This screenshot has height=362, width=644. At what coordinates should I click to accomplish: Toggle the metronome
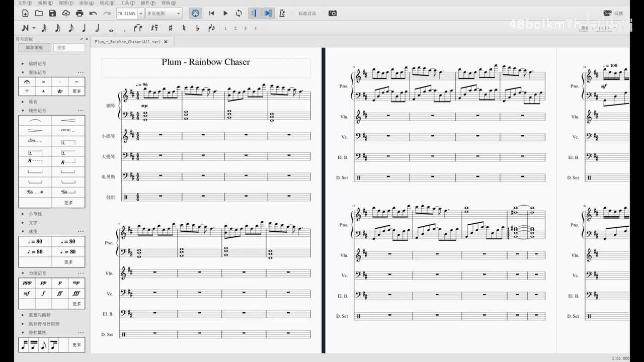tap(282, 13)
